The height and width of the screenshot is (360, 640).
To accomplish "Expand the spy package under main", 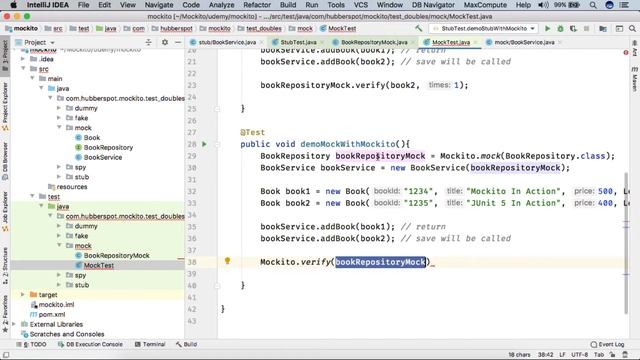I will [x=59, y=167].
